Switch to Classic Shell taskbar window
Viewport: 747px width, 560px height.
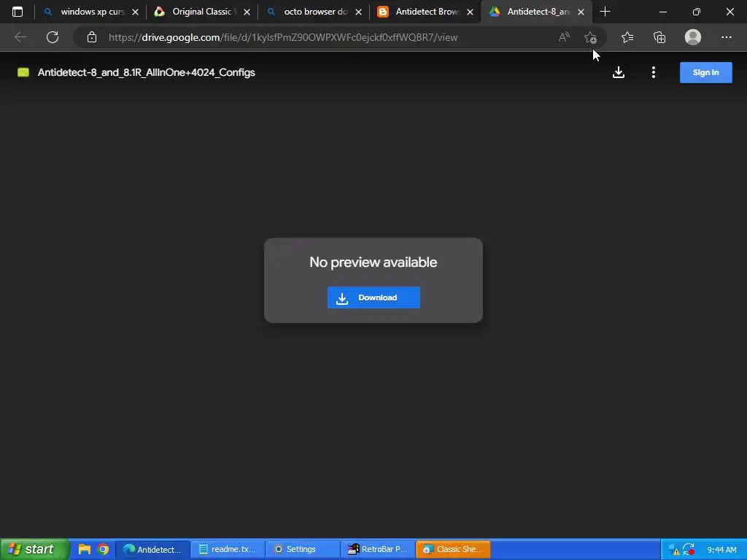pyautogui.click(x=452, y=550)
